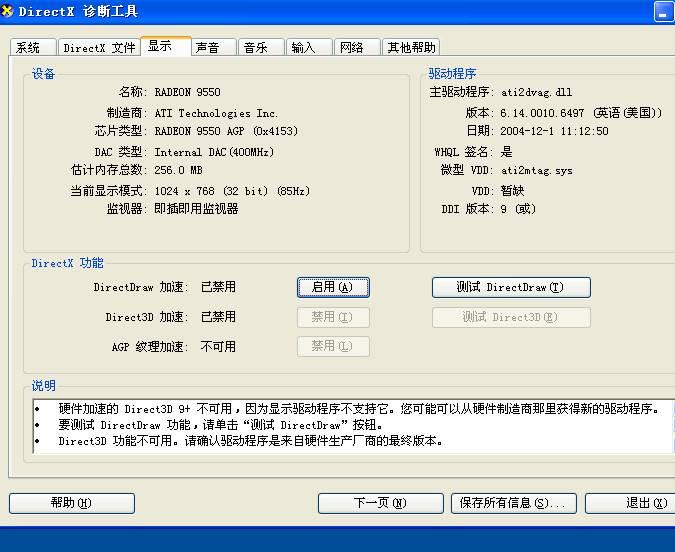Switch to the 系统 tab
The width and height of the screenshot is (675, 552).
(x=30, y=48)
